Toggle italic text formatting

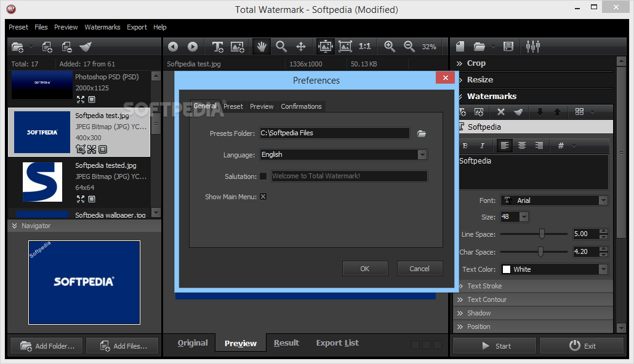click(482, 146)
